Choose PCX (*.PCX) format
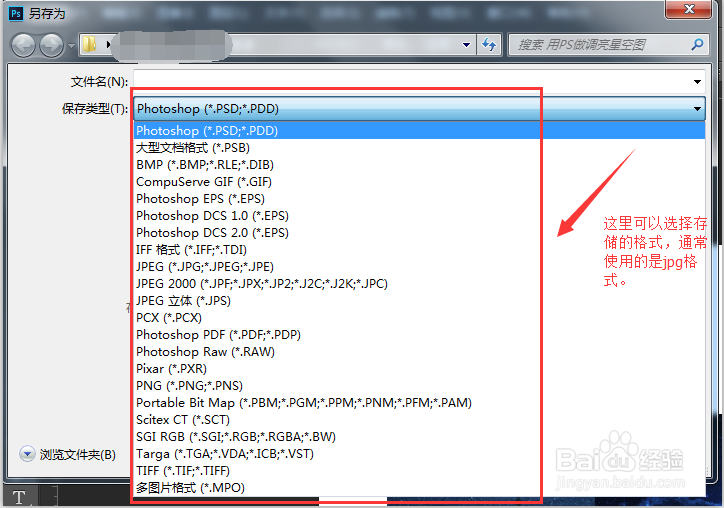724x508 pixels. point(419,318)
